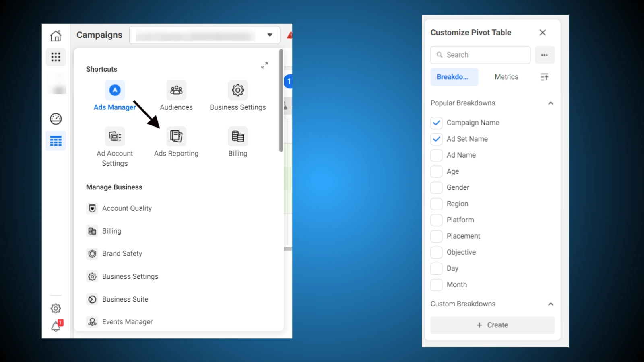This screenshot has height=362, width=644.
Task: Collapse the Custom Breakdowns section
Action: pos(551,304)
